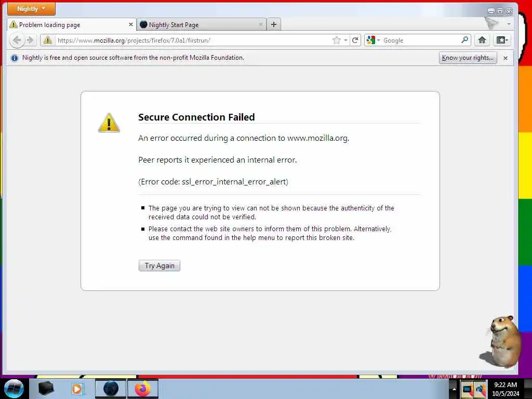Image resolution: width=532 pixels, height=399 pixels.
Task: Maximize the Nightly browser window
Action: tap(500, 12)
